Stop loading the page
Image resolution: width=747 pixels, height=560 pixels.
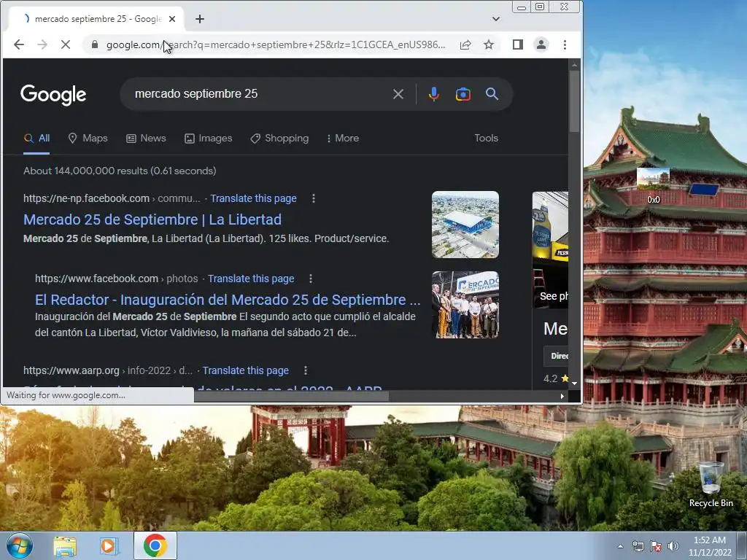(65, 44)
